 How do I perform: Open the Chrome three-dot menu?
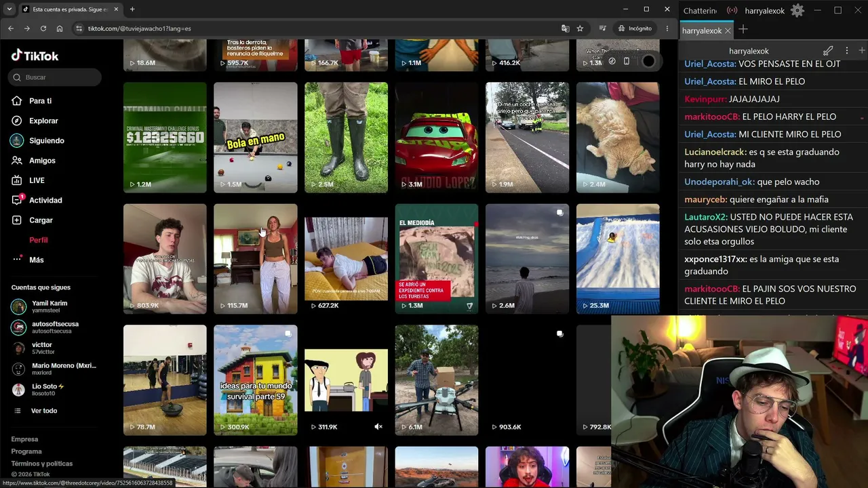[x=667, y=28]
